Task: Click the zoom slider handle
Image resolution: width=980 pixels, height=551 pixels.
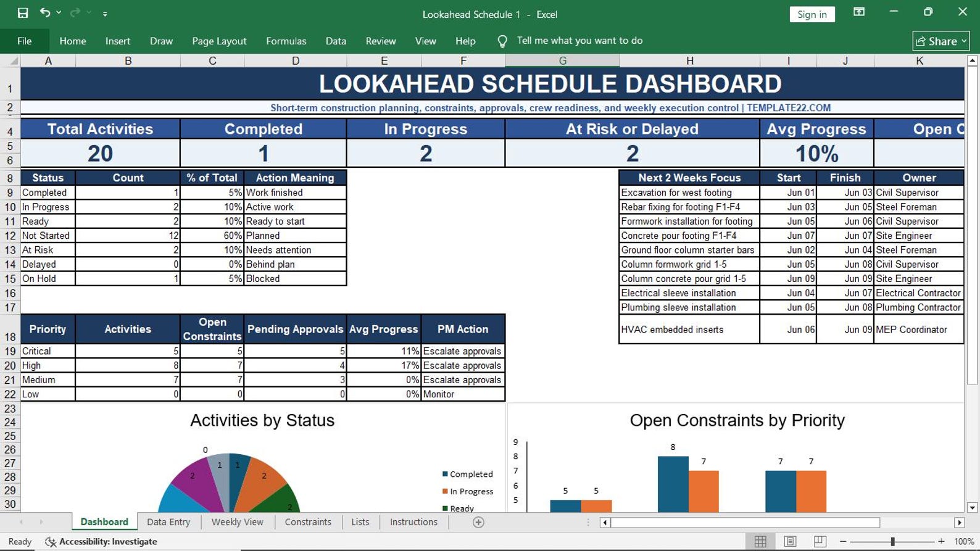Action: 892,541
